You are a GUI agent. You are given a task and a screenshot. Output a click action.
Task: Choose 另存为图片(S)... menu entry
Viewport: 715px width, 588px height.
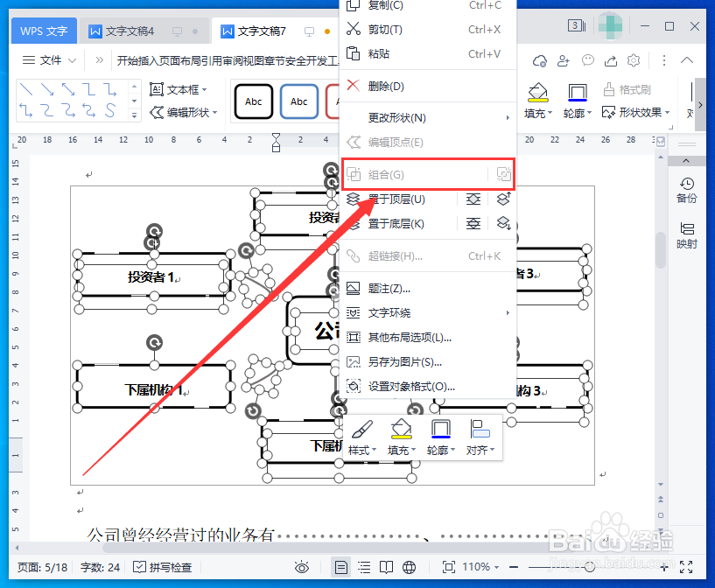pyautogui.click(x=428, y=362)
